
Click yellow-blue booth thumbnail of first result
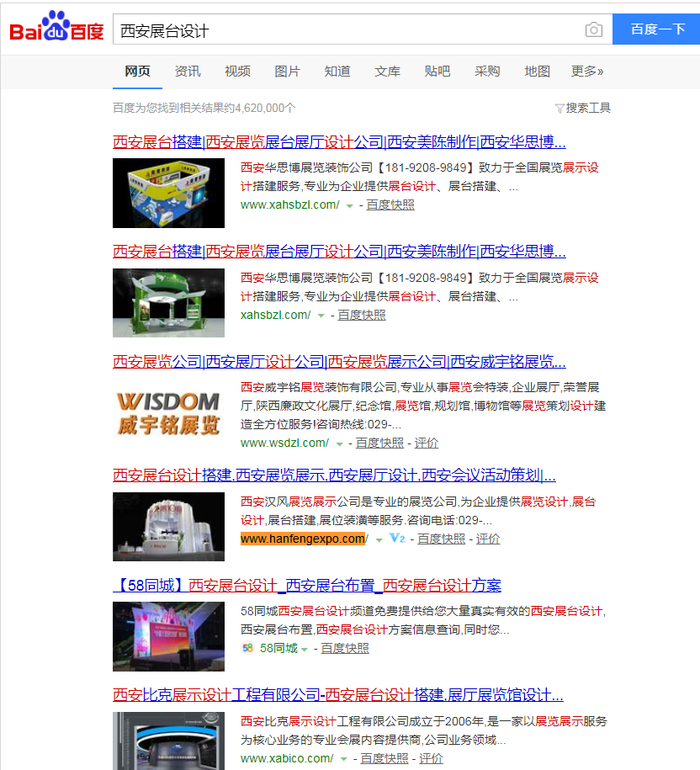168,193
